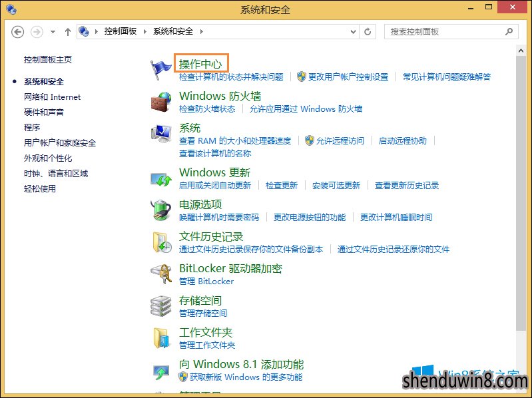Expand the chevron after 控制面板 in breadcrumb
The height and width of the screenshot is (398, 532).
pyautogui.click(x=145, y=31)
